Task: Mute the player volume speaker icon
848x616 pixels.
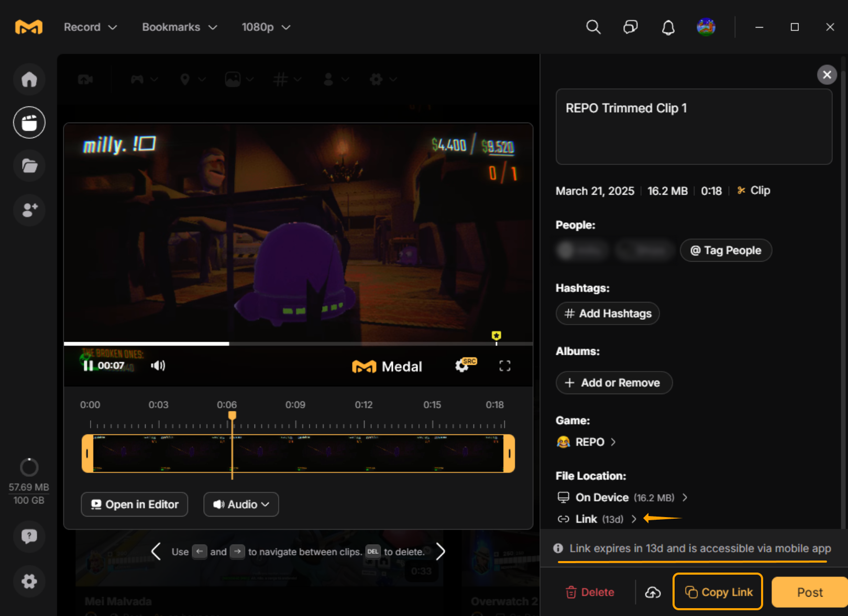Action: pyautogui.click(x=158, y=365)
